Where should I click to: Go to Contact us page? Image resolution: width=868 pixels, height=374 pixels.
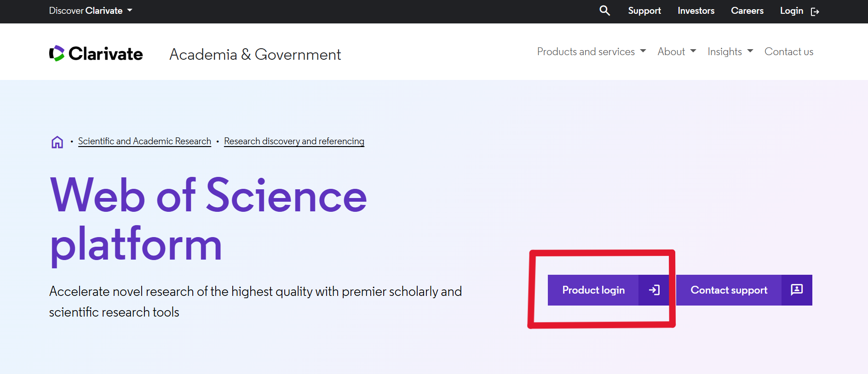(788, 51)
